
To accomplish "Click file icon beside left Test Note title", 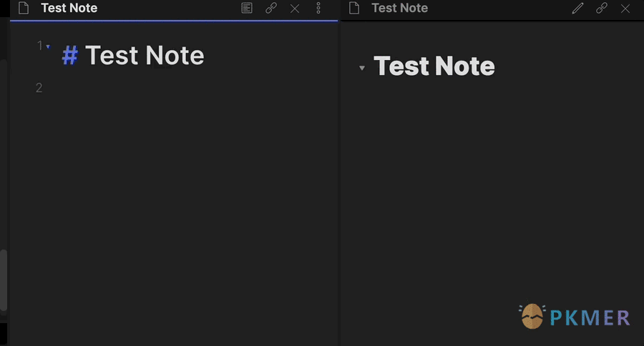I will (24, 8).
